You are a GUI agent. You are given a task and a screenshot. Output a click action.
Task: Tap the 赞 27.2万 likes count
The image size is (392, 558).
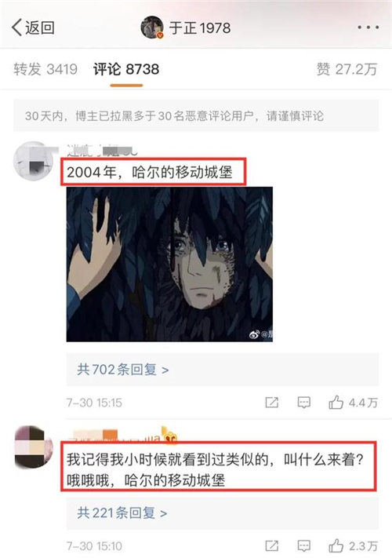[347, 69]
